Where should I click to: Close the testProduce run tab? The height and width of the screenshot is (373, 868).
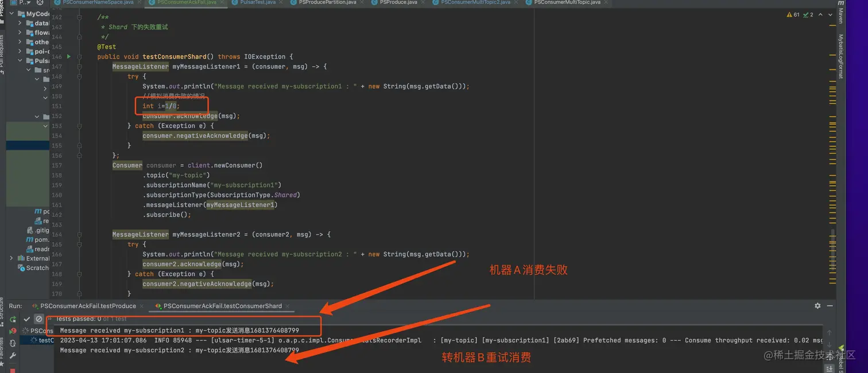[141, 306]
